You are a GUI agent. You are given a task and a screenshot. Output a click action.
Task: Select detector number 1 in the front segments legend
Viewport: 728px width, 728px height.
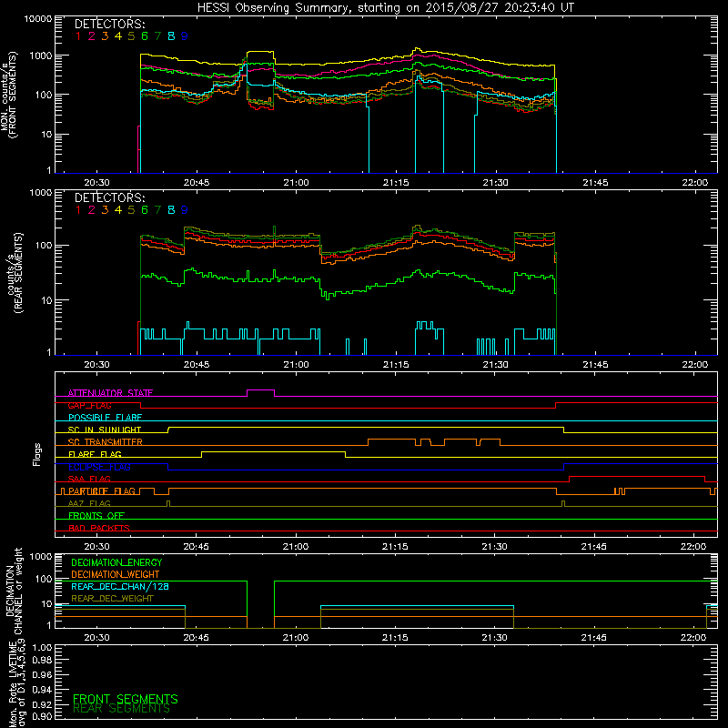coord(78,36)
